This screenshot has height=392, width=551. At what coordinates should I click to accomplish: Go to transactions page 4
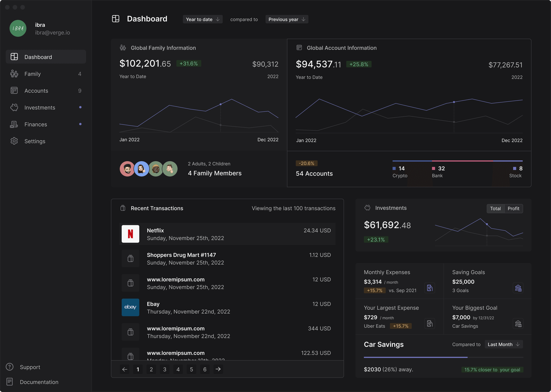pos(178,369)
